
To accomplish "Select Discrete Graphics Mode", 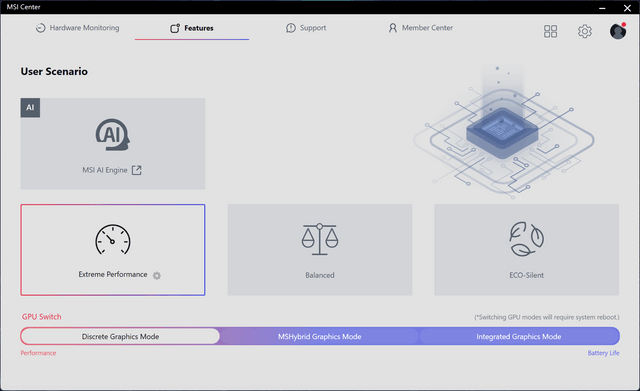I will 120,336.
